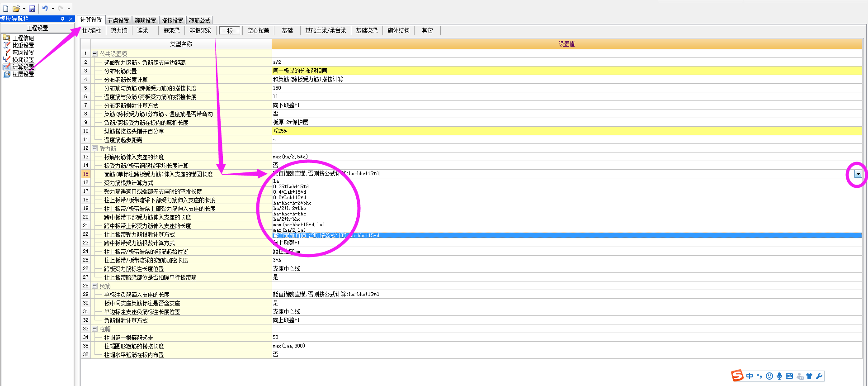
Task: Open the 空心楼盖 component tab
Action: pos(258,30)
